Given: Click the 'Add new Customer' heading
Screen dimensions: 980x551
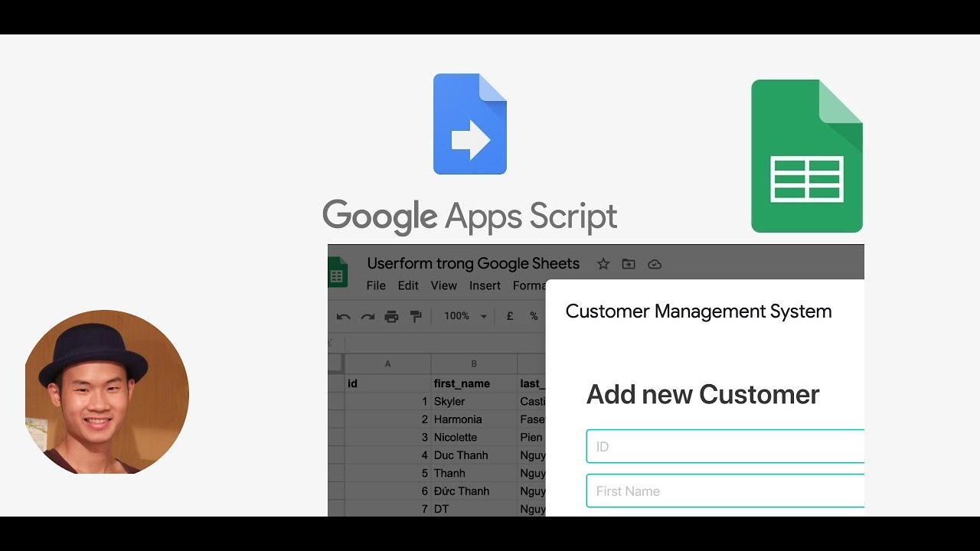Looking at the screenshot, I should 703,394.
